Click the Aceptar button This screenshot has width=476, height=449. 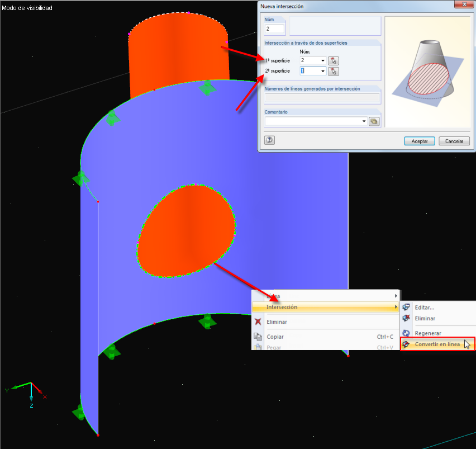(x=420, y=141)
